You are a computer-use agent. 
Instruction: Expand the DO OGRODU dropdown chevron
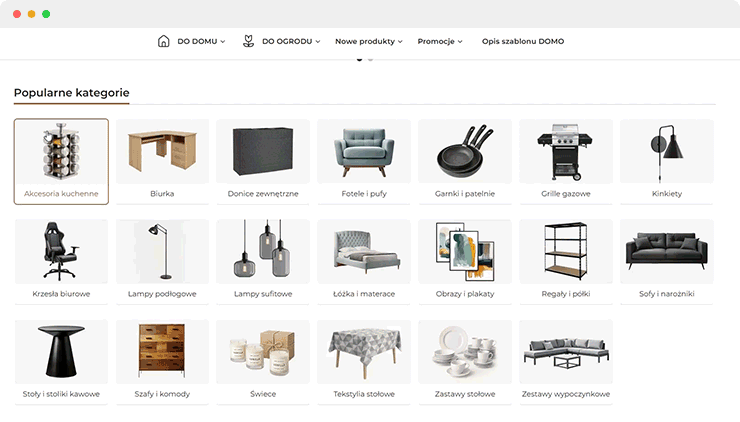tap(318, 42)
